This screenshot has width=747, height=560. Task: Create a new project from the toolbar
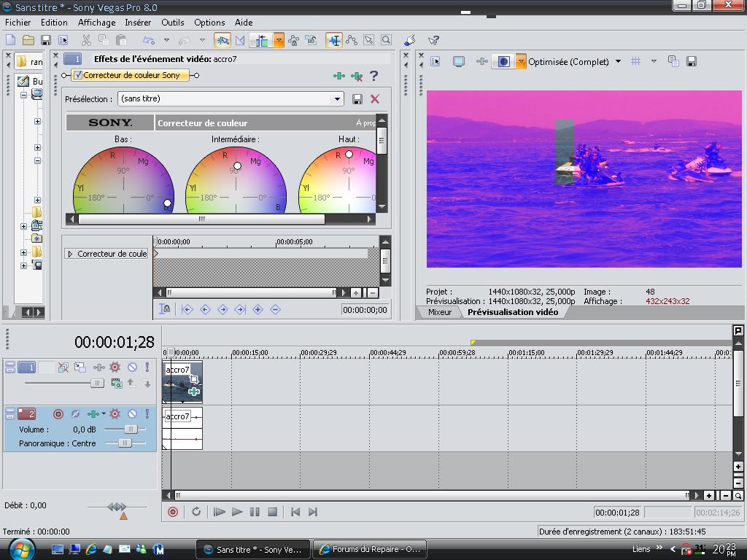point(10,41)
